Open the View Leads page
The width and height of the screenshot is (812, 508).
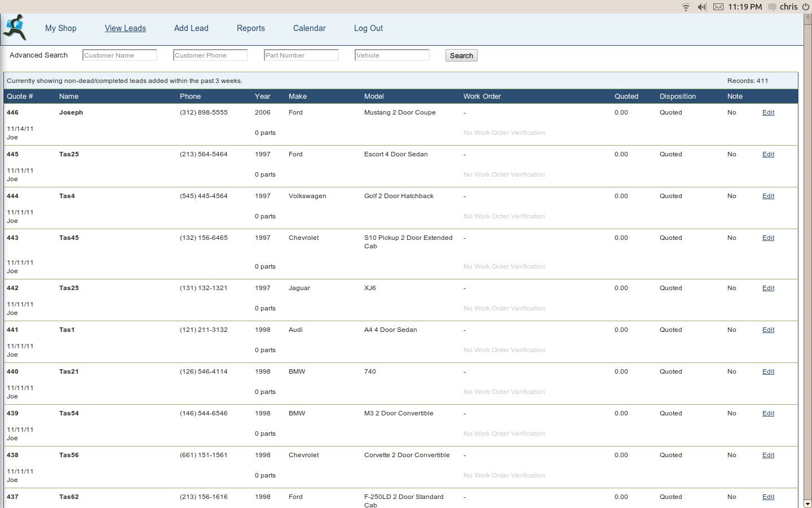coord(125,28)
